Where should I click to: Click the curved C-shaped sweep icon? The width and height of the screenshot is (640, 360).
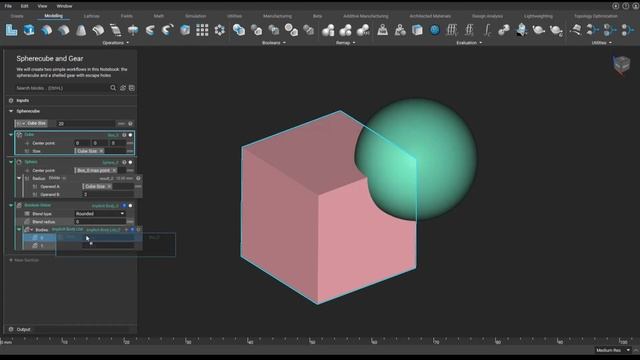(x=150, y=30)
